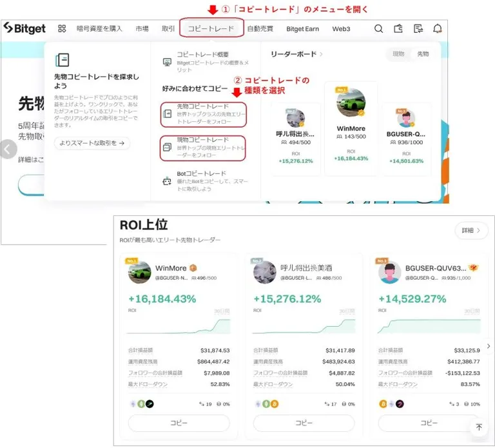Click the コピートレード概要 monitor icon
Image resolution: width=495 pixels, height=448 pixels.
tap(167, 62)
